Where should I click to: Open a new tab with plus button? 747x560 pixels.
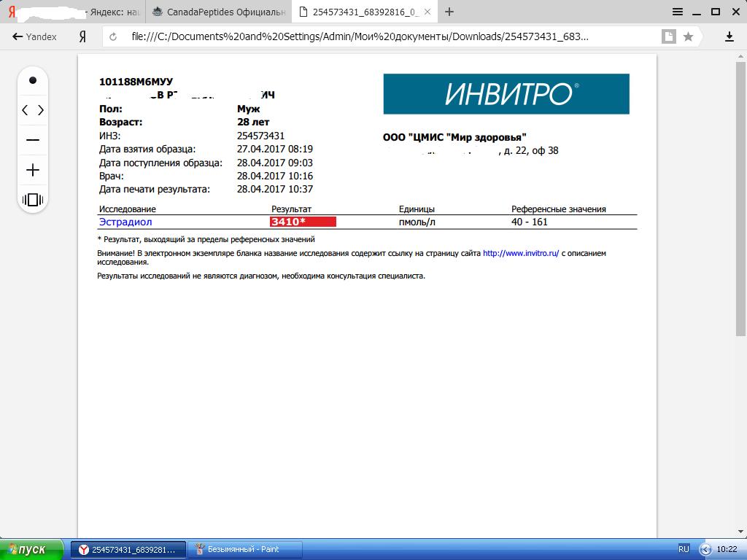pyautogui.click(x=449, y=12)
